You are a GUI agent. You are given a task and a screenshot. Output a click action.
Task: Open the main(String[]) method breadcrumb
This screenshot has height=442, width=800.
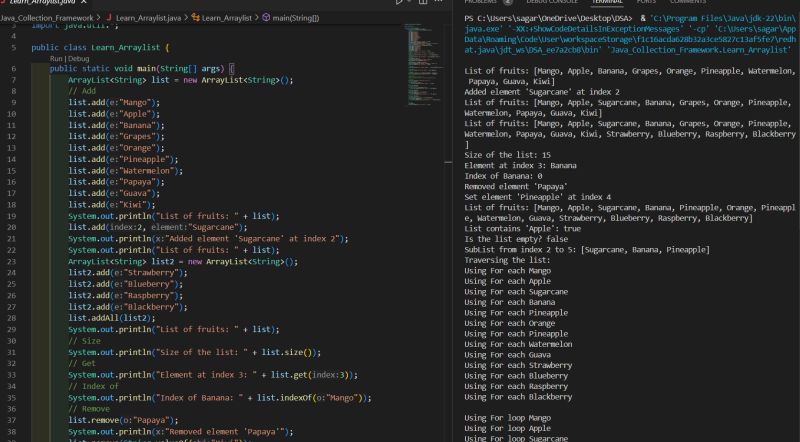[295, 18]
